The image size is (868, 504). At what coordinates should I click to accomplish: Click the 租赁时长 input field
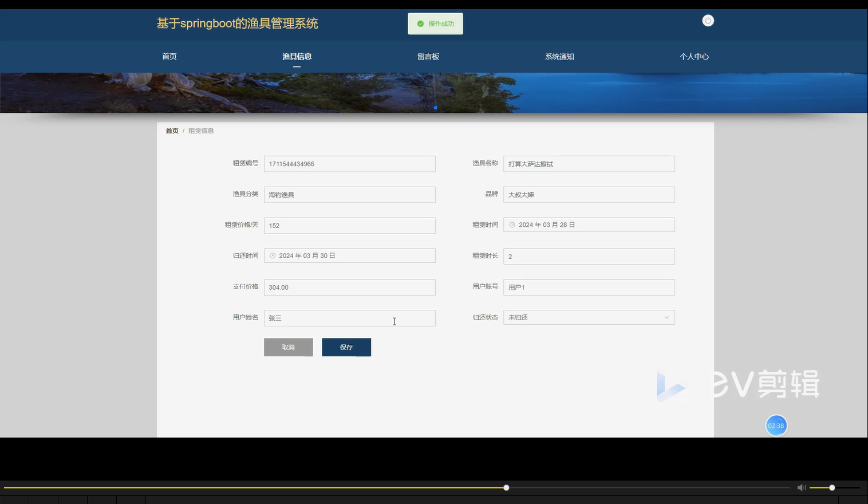(589, 256)
